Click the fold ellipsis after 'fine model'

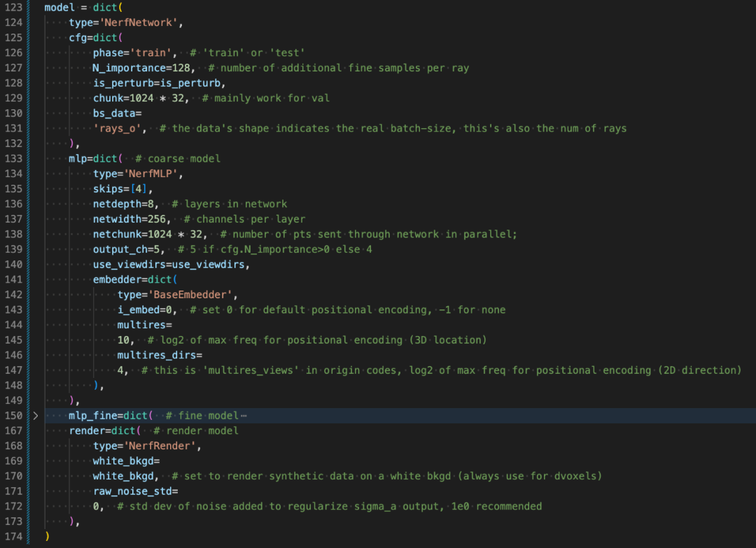(244, 416)
